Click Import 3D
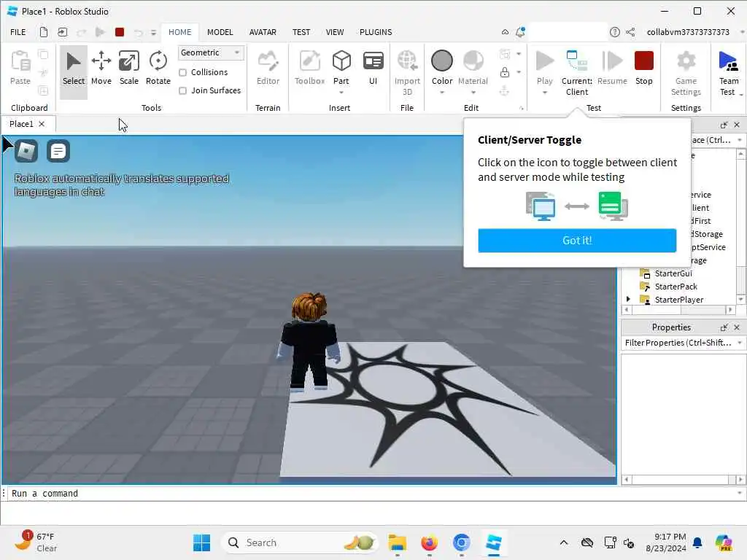Viewport: 747px width, 560px height. tap(407, 72)
